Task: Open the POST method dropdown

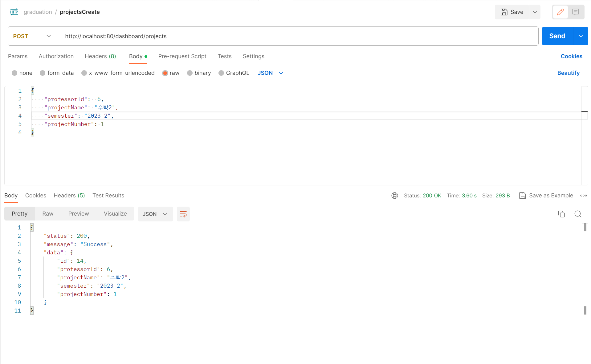Action: point(32,36)
